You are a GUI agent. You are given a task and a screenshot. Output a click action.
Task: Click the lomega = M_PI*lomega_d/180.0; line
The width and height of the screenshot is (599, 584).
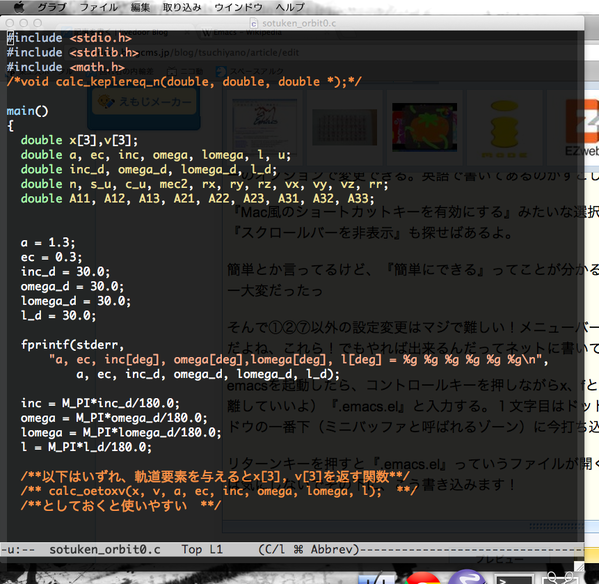[121, 432]
